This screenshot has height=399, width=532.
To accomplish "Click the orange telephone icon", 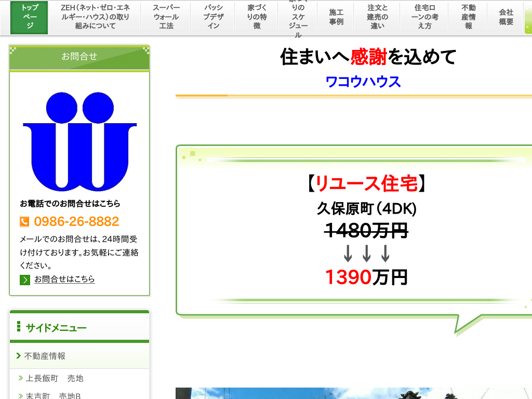I will (x=24, y=222).
